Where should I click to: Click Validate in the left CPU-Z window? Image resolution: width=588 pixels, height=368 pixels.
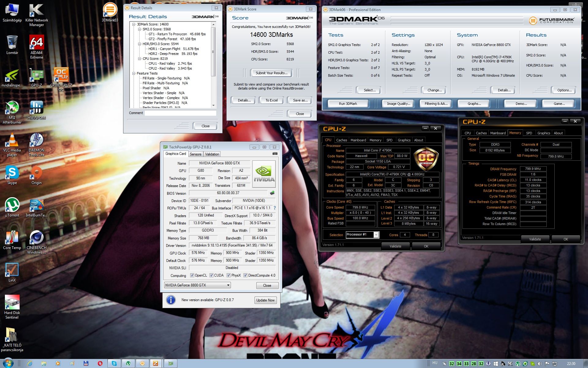[x=395, y=246]
